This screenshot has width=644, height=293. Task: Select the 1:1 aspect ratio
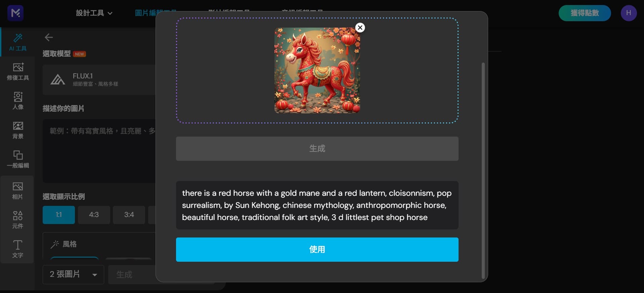(x=59, y=215)
